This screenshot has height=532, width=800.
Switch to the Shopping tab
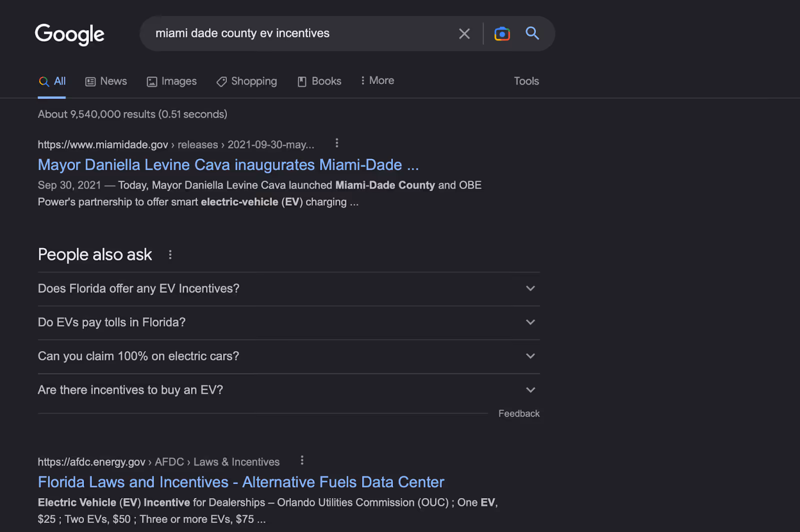[x=246, y=81]
